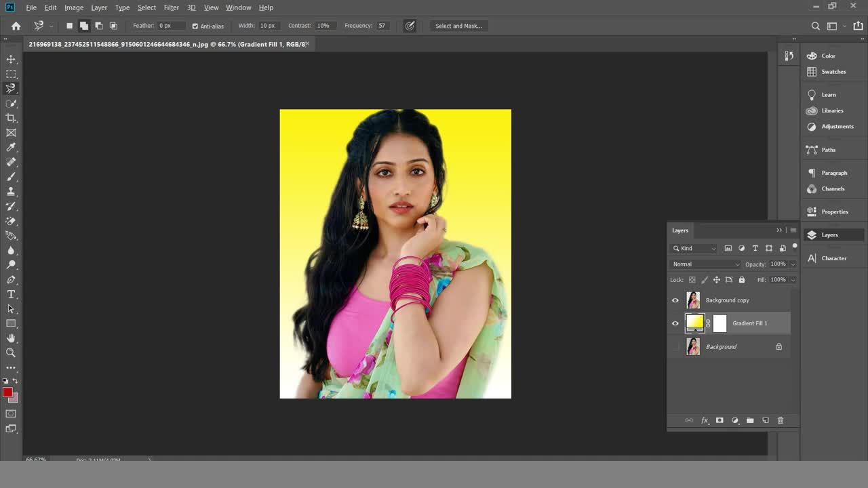Toggle layer filtering switch on
This screenshot has width=868, height=488.
coord(795,247)
